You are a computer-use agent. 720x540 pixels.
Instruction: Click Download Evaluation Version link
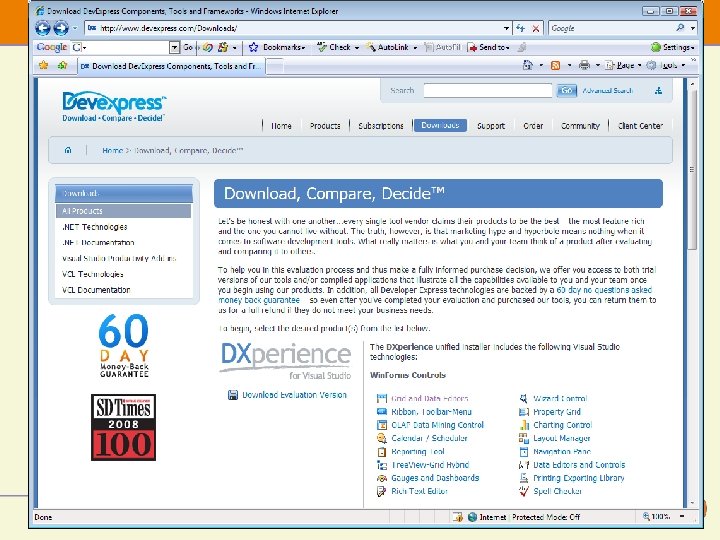click(x=294, y=395)
